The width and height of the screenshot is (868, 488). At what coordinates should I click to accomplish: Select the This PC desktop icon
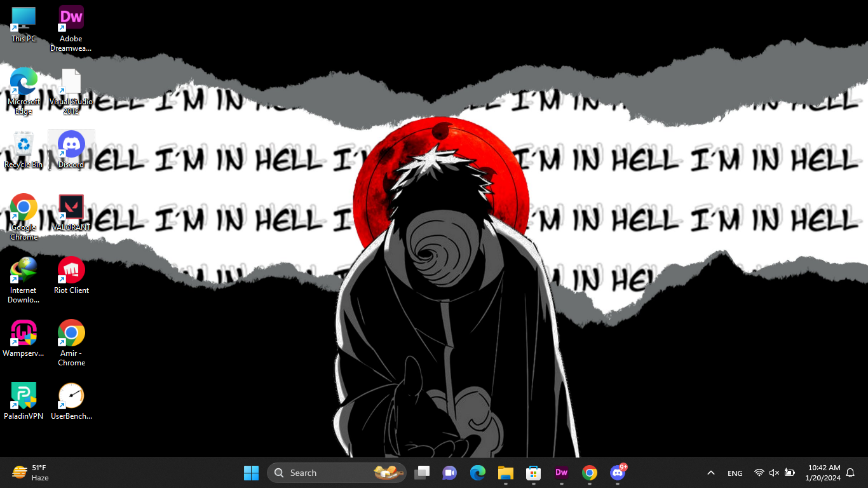tap(24, 24)
